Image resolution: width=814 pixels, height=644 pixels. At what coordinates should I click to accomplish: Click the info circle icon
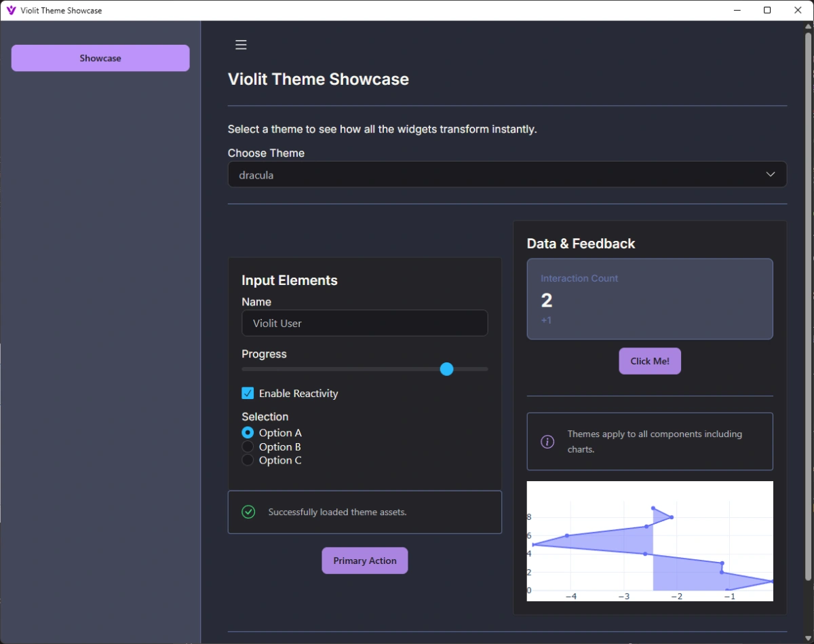tap(547, 442)
